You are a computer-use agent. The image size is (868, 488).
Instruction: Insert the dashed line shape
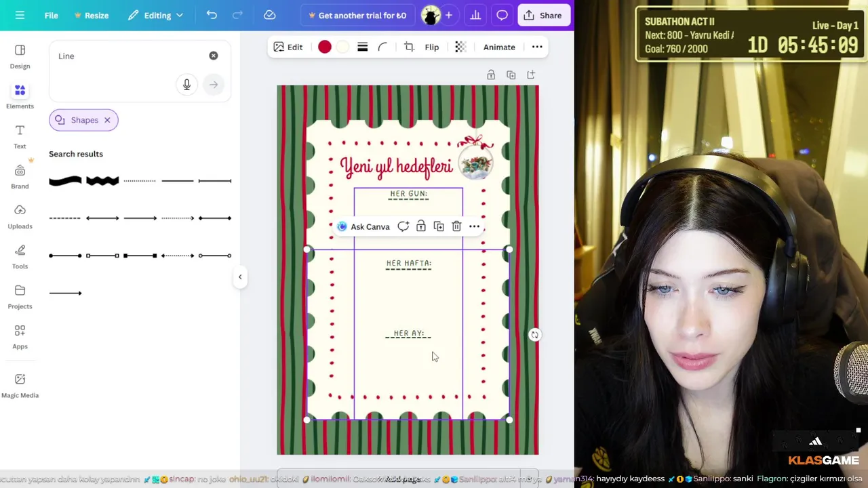65,218
